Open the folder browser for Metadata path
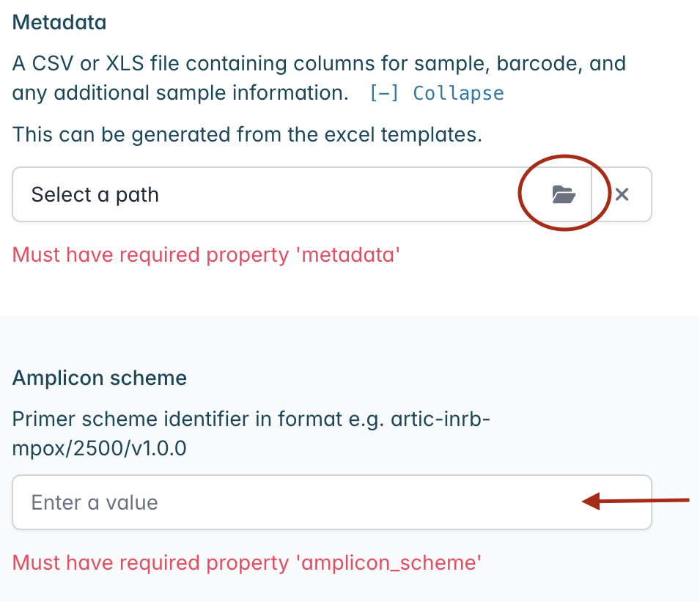Image resolution: width=700 pixels, height=602 pixels. click(x=564, y=195)
